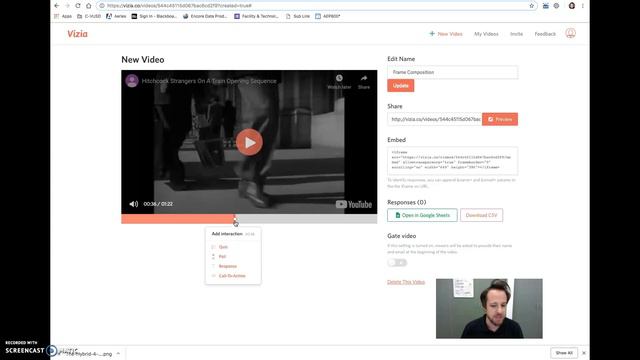Go back with the browser back arrow
Screen dimensions: 640x360
(x=57, y=6)
